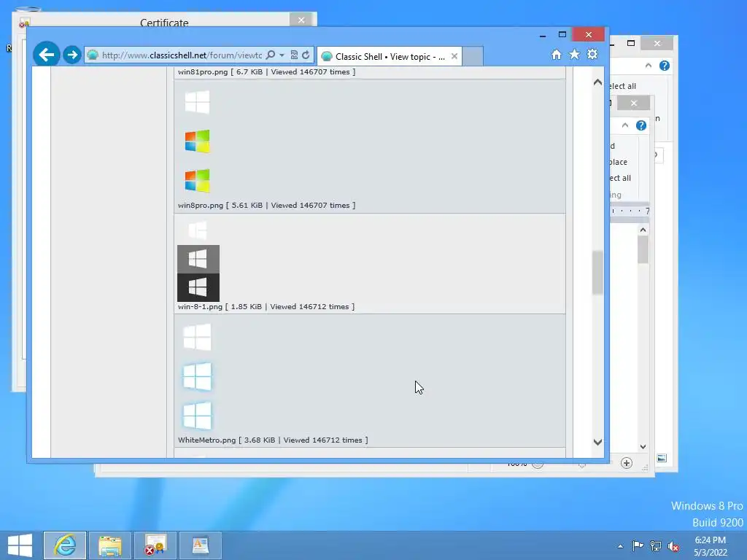Screen dimensions: 747x560
Task: Open File Explorer from the taskbar
Action: 109,545
